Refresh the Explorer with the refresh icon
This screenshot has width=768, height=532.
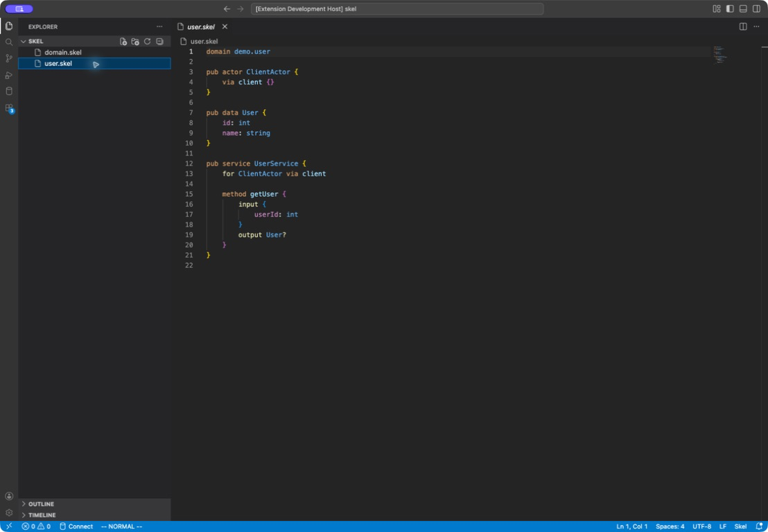[148, 42]
